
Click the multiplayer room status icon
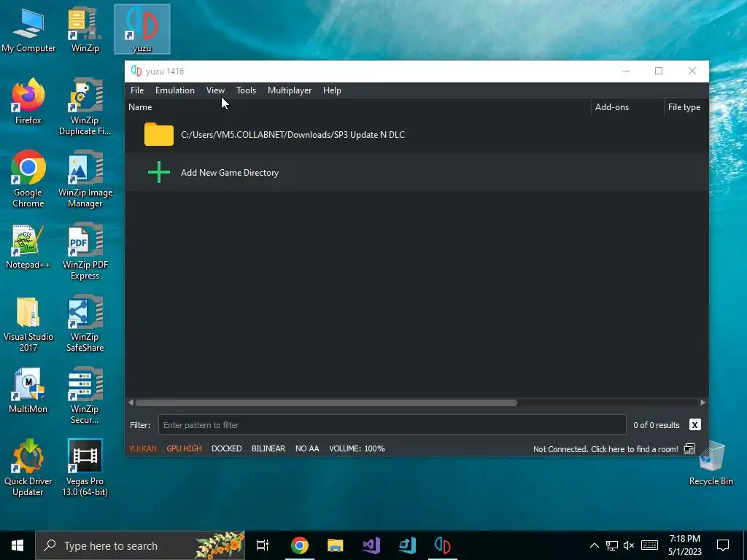point(689,448)
